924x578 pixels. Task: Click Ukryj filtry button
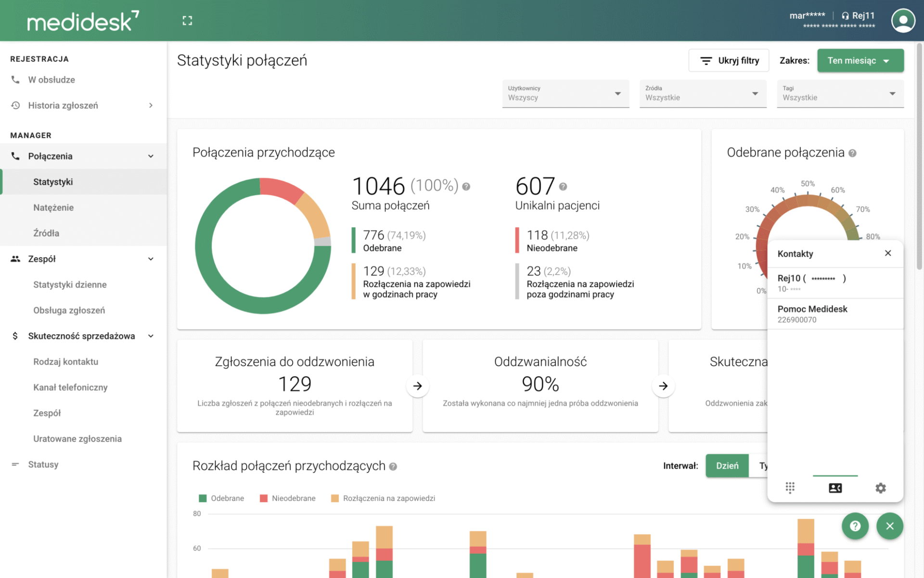[x=729, y=61]
